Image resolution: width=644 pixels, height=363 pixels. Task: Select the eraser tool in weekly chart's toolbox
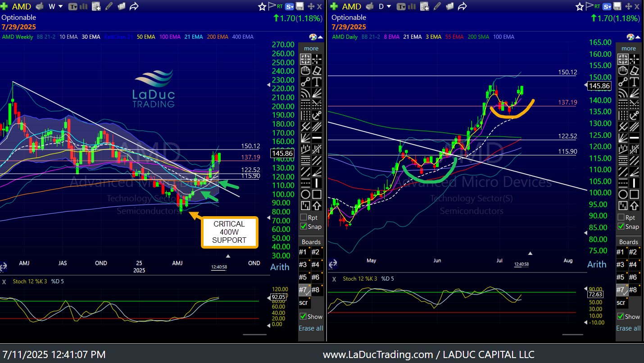[x=317, y=70]
